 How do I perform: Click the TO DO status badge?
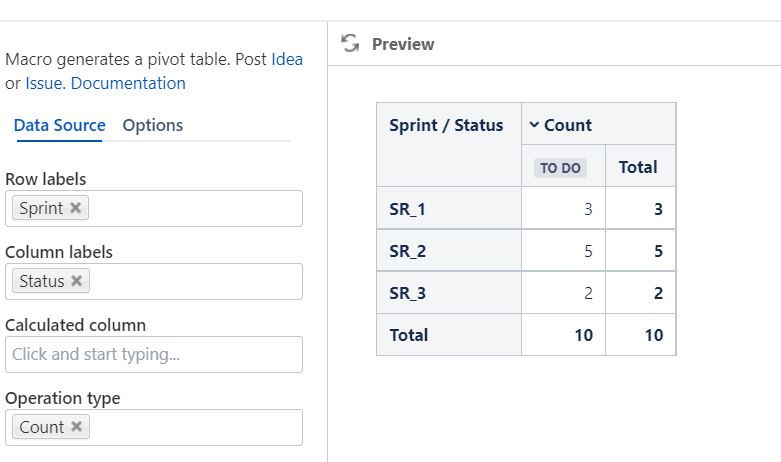[560, 168]
